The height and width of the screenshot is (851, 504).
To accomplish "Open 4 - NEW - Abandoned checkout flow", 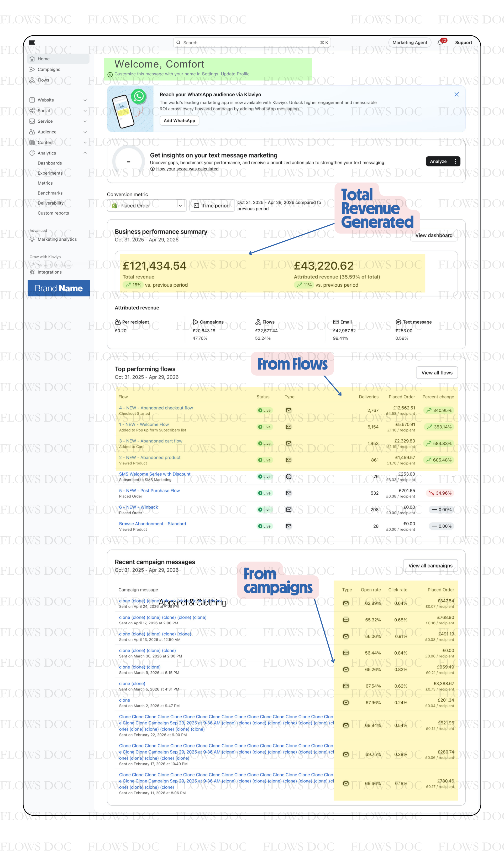I will pos(156,408).
